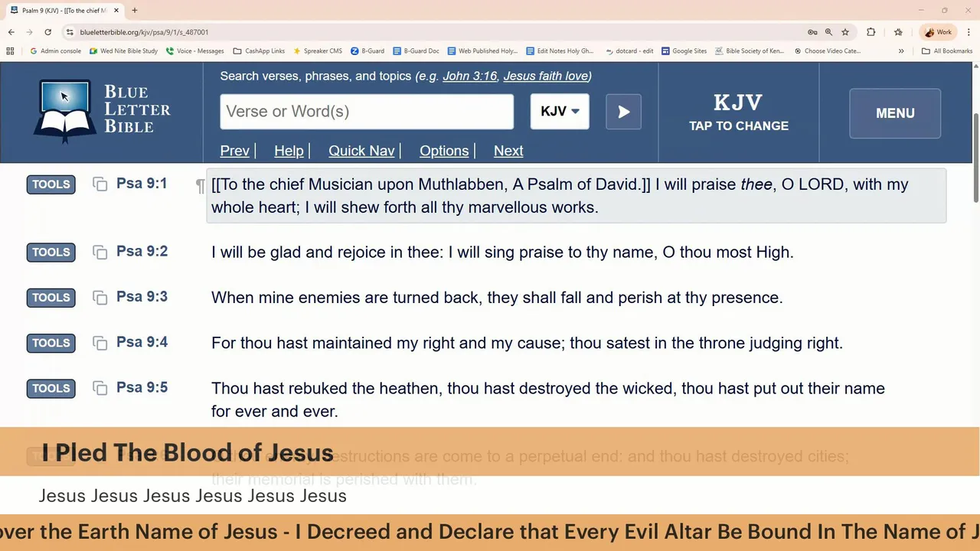Go to previous chapter with Prev
Image resolution: width=980 pixels, height=551 pixels.
coord(234,151)
